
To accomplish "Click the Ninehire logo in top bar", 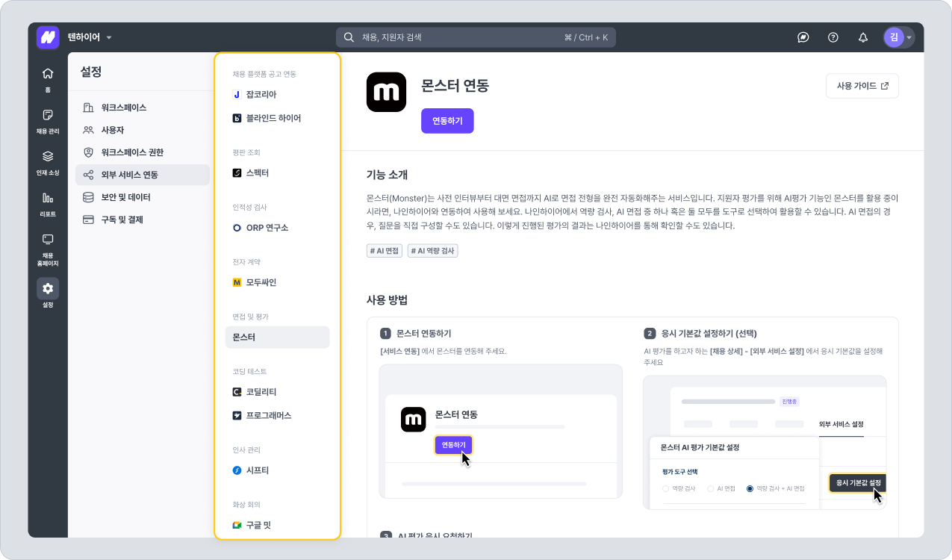I will [48, 37].
